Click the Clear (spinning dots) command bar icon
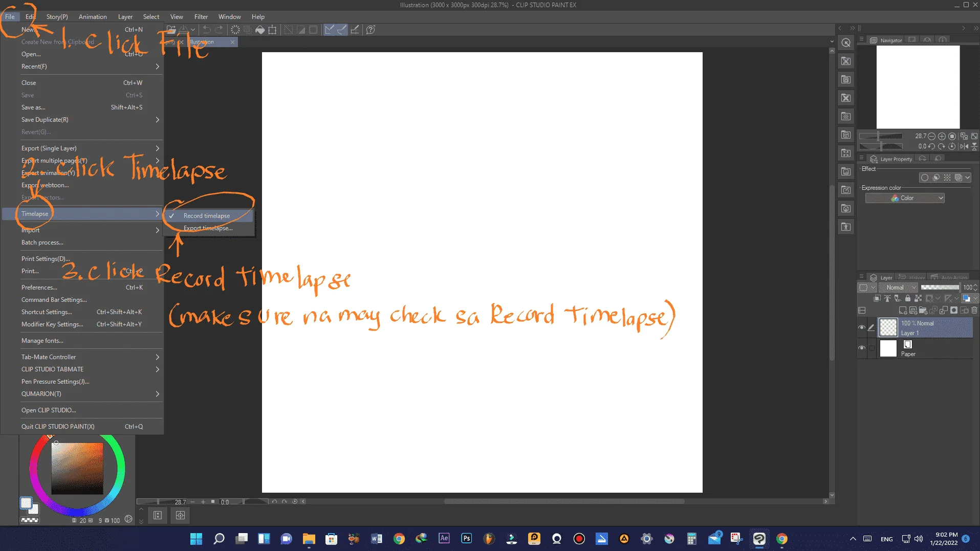This screenshot has width=980, height=551. coord(235,30)
